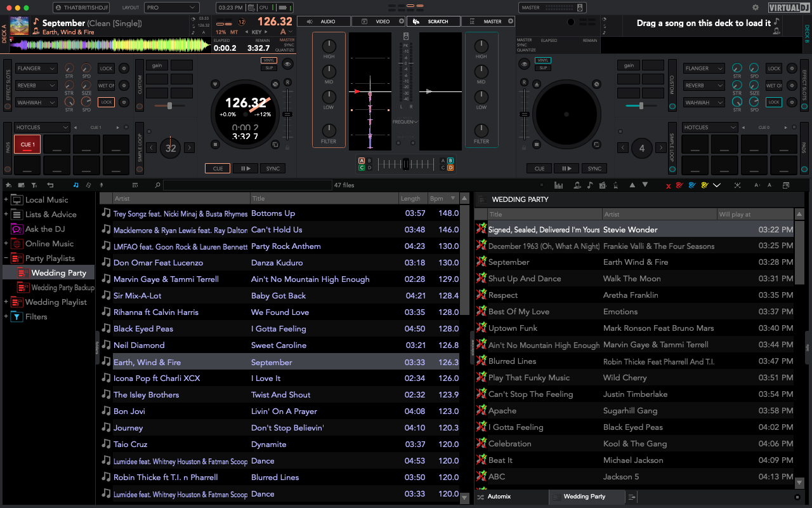Toggle deck A eye visibility button
The image size is (812, 508).
pyautogui.click(x=287, y=64)
